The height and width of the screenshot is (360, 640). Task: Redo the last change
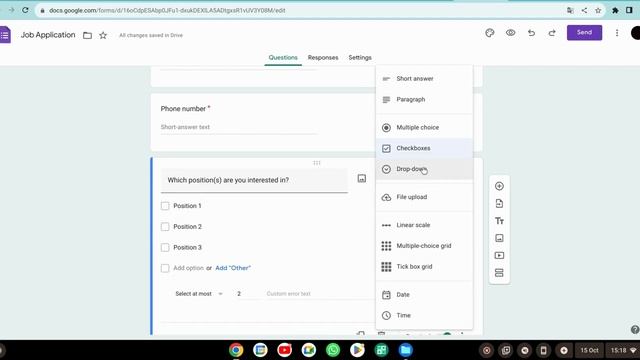click(552, 33)
